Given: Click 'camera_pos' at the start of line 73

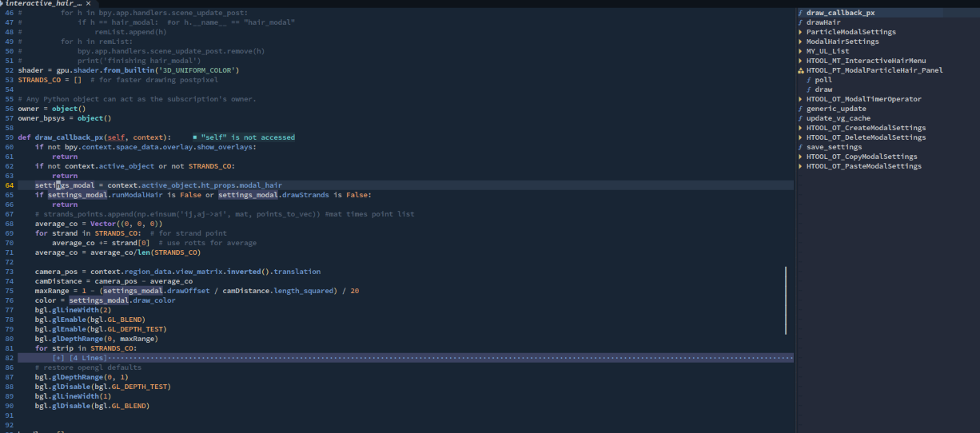Looking at the screenshot, I should (x=57, y=272).
